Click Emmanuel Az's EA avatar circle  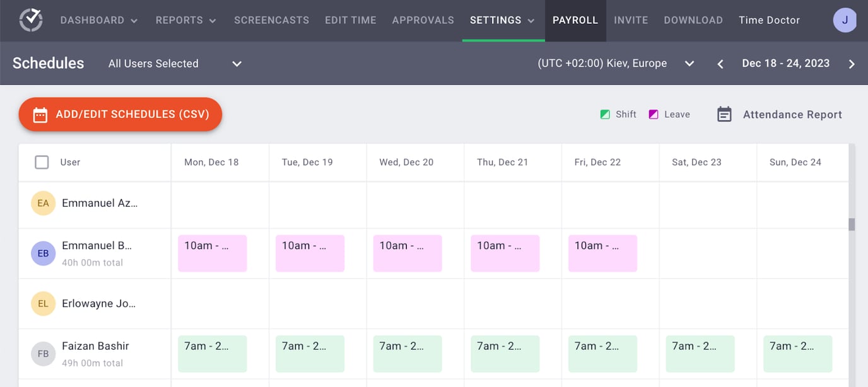pyautogui.click(x=42, y=203)
